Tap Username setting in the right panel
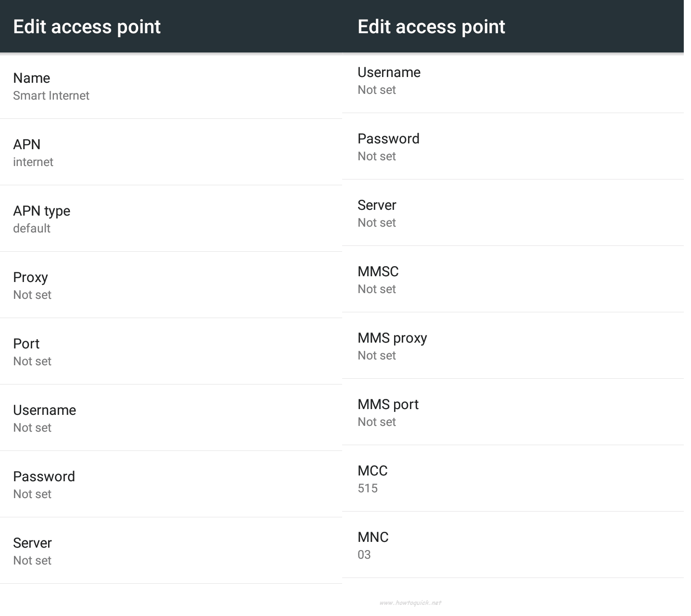This screenshot has height=616, width=691. point(513,80)
